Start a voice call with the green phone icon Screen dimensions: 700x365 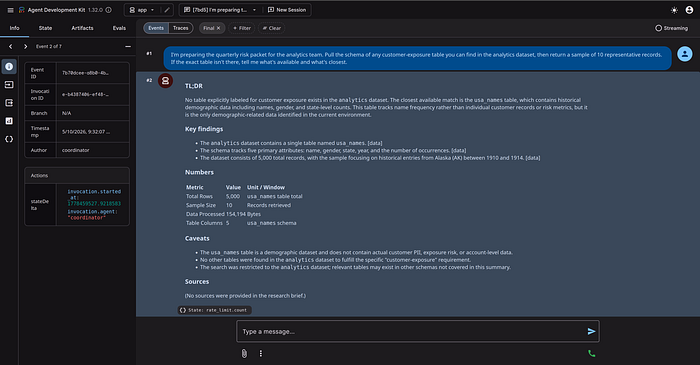592,353
